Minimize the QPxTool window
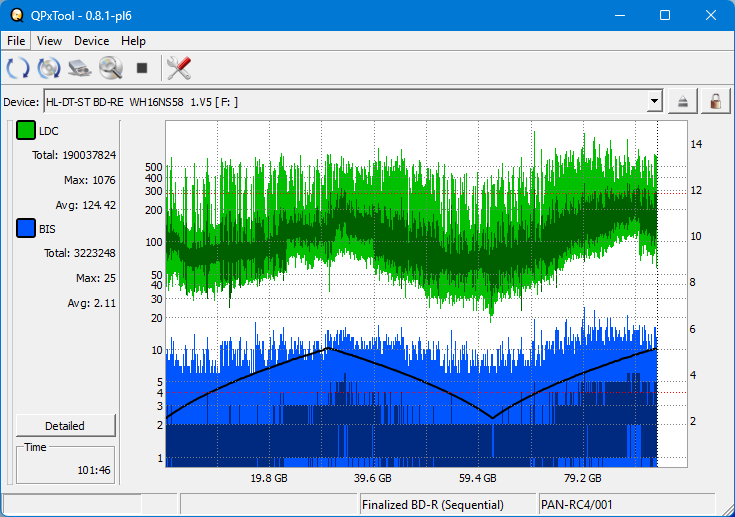 click(620, 15)
